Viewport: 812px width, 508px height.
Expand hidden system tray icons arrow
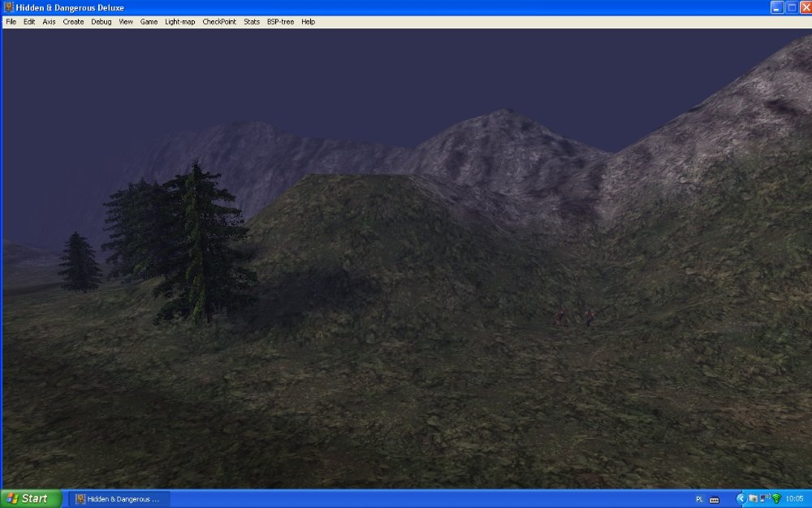coord(741,498)
